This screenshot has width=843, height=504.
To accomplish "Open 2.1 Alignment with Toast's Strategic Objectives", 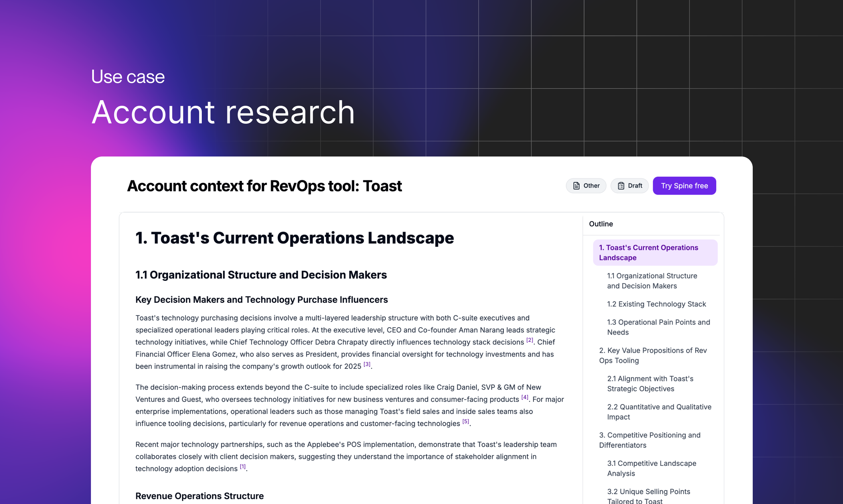I will click(650, 383).
